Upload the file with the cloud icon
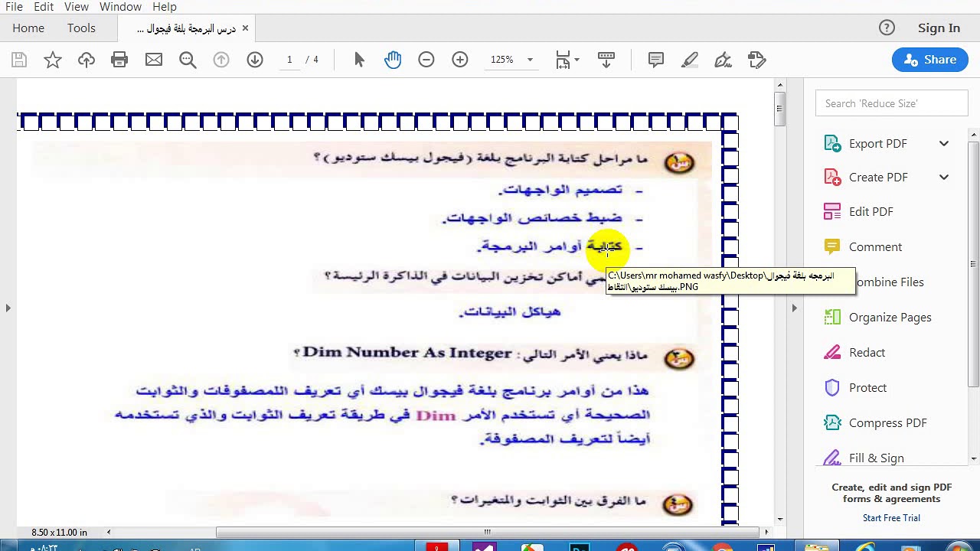The image size is (980, 551). click(87, 60)
